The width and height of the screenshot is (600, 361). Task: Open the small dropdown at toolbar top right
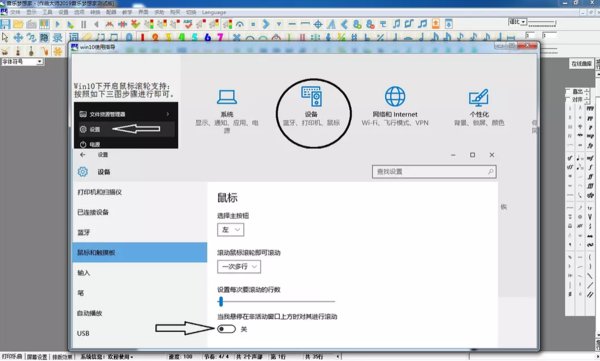click(x=518, y=22)
